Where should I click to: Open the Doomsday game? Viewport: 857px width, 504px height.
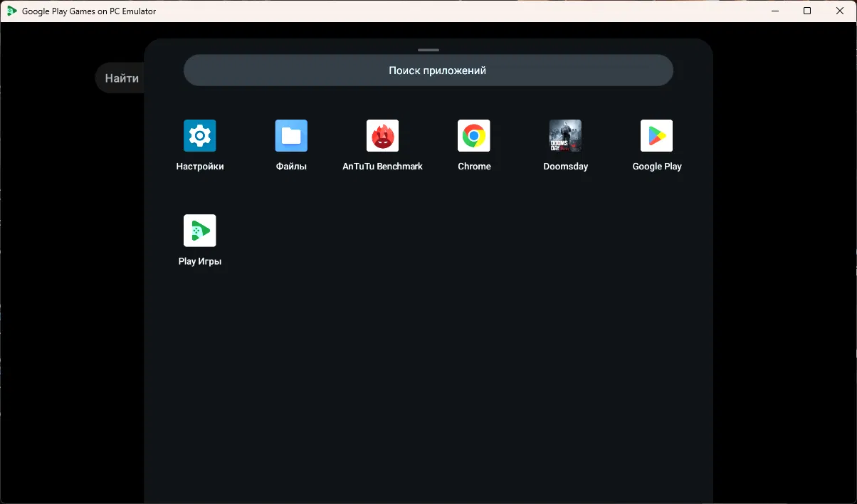point(565,136)
